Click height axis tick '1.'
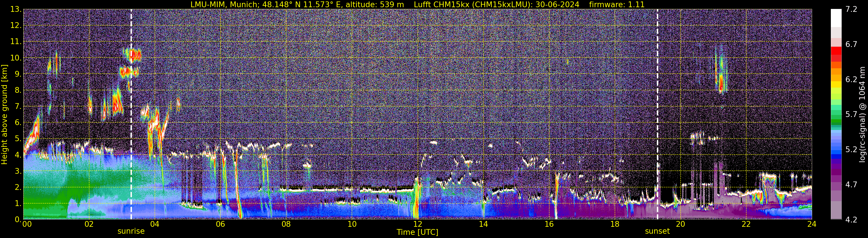The width and height of the screenshot is (868, 238). 18,203
